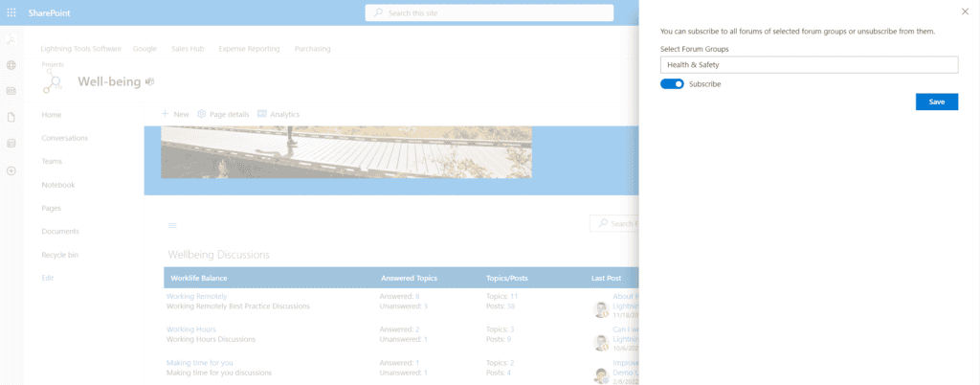Open Sales Hub in top navigation
980x385 pixels.
pyautogui.click(x=188, y=48)
